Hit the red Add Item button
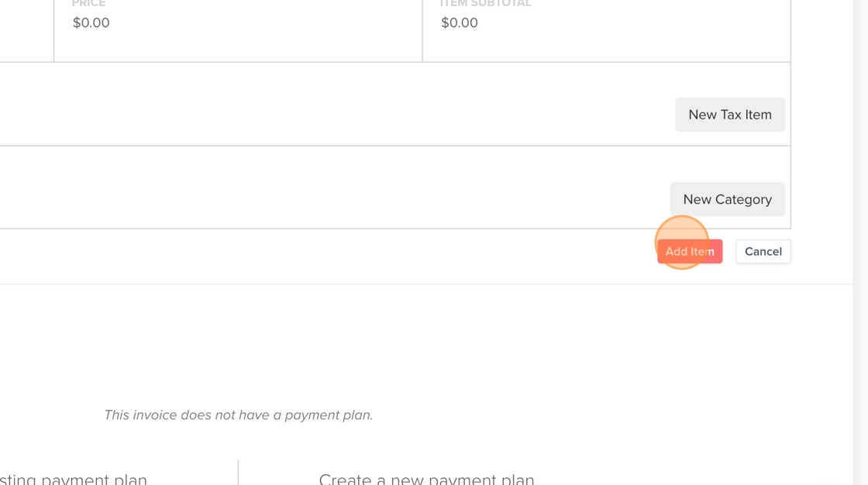The image size is (868, 485). click(690, 251)
